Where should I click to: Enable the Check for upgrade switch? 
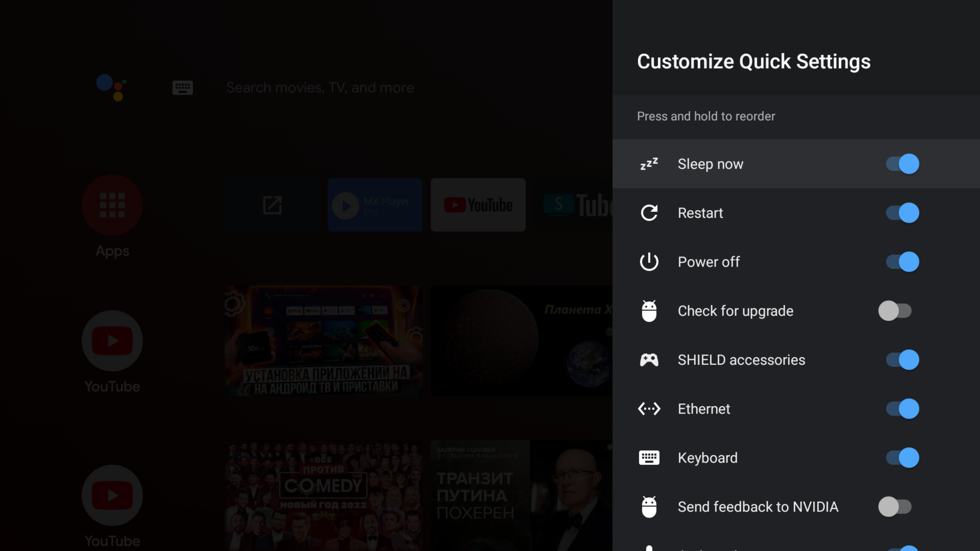click(895, 311)
